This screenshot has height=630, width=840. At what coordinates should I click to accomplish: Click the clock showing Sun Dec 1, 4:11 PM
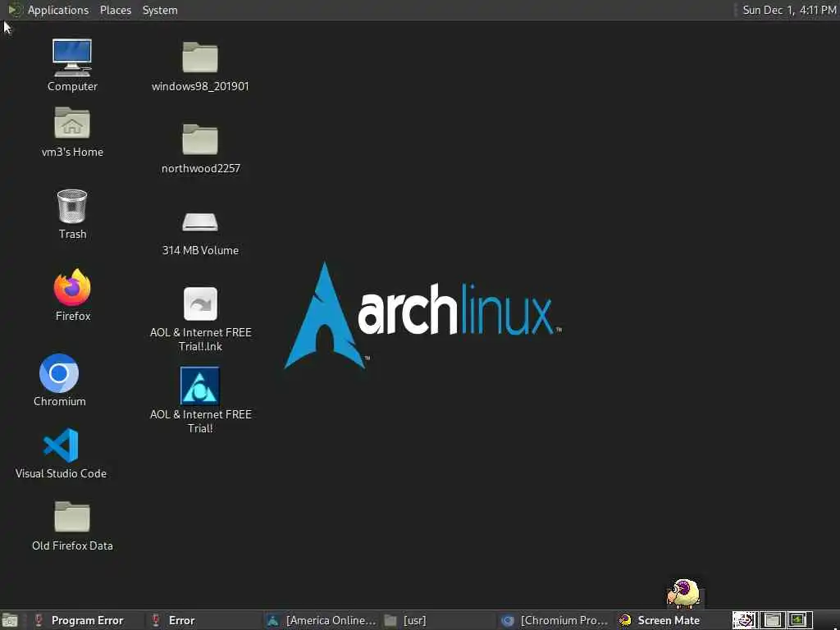[788, 10]
